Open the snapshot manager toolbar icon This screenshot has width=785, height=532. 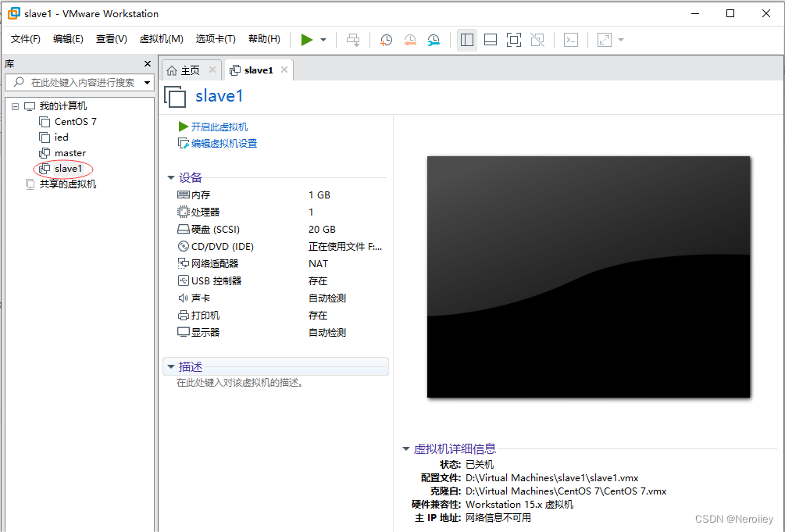point(434,40)
